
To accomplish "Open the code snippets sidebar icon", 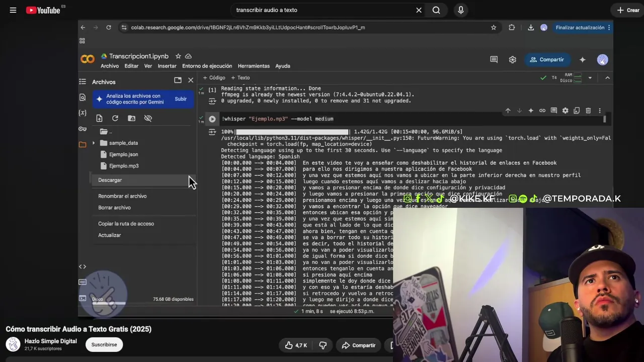I will 83,266.
